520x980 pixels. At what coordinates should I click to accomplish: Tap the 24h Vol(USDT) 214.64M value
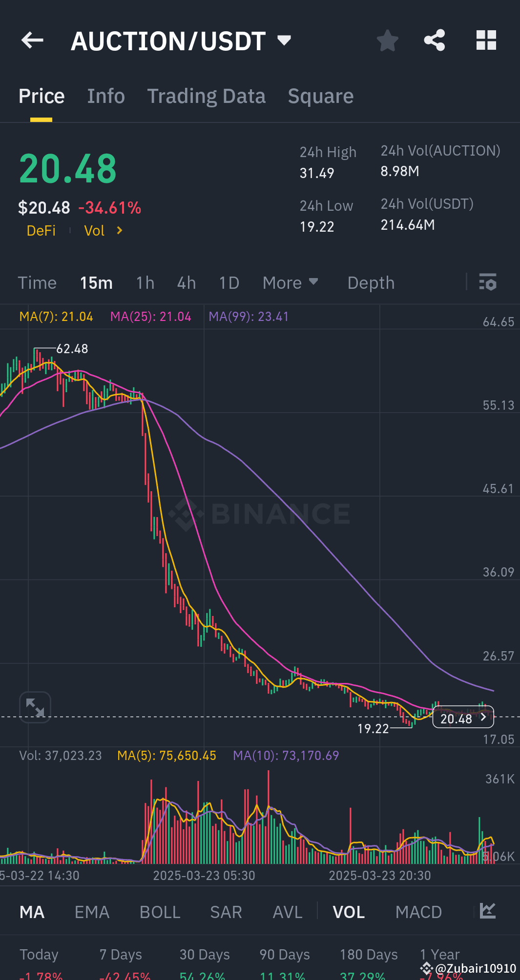tap(408, 225)
